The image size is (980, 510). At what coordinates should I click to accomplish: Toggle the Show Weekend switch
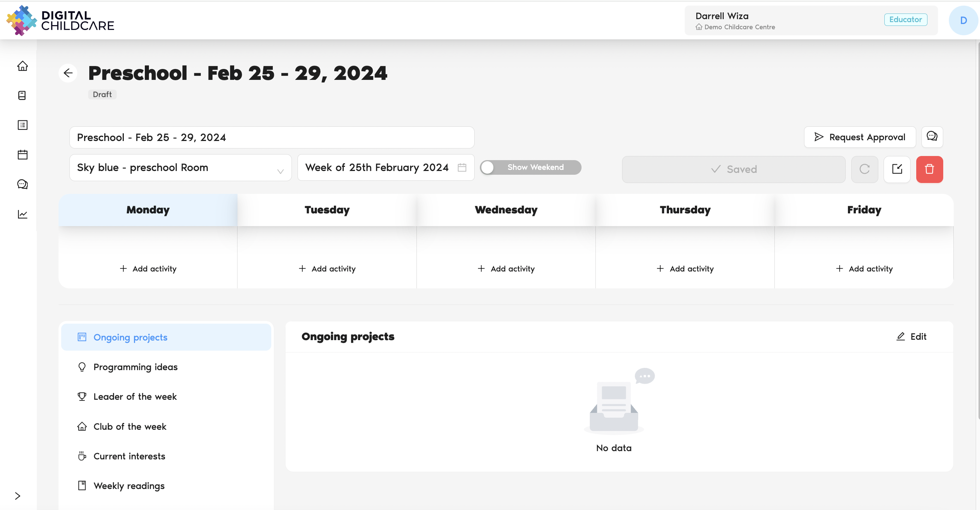click(x=530, y=167)
